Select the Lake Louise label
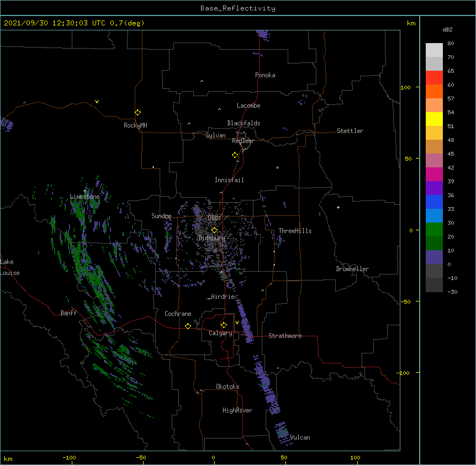The width and height of the screenshot is (476, 465). (10, 267)
